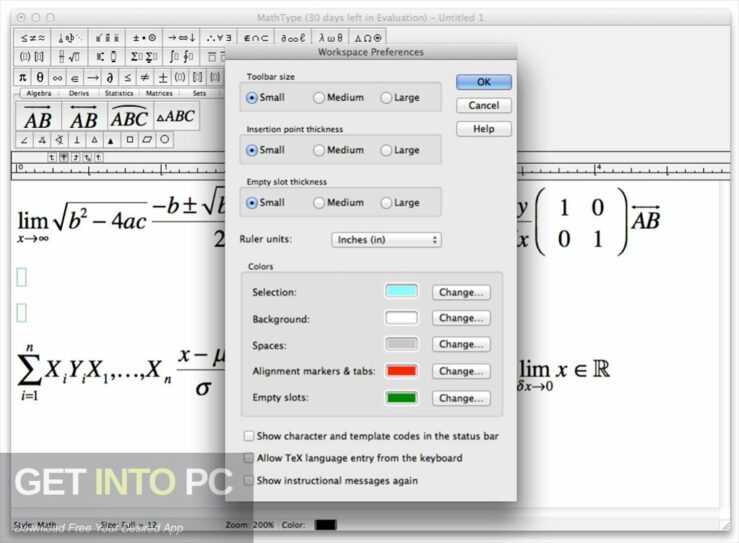Insert AB with double-headed arrow
Screen dimensions: 739x543
click(84, 116)
